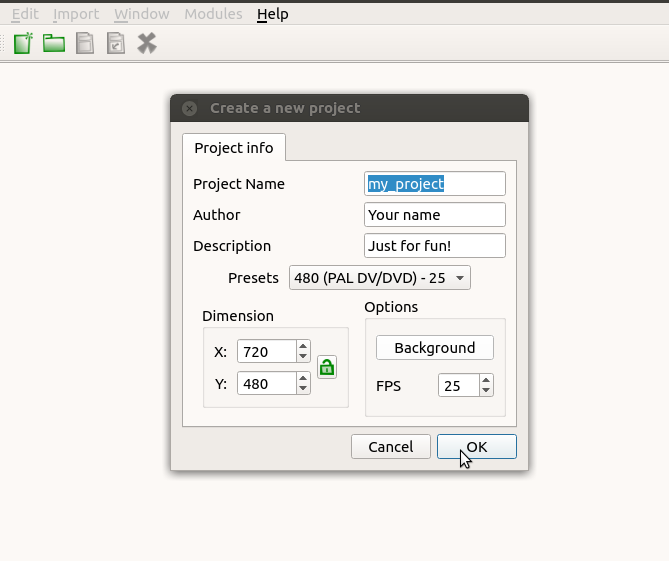Increase the X dimension value

[303, 346]
